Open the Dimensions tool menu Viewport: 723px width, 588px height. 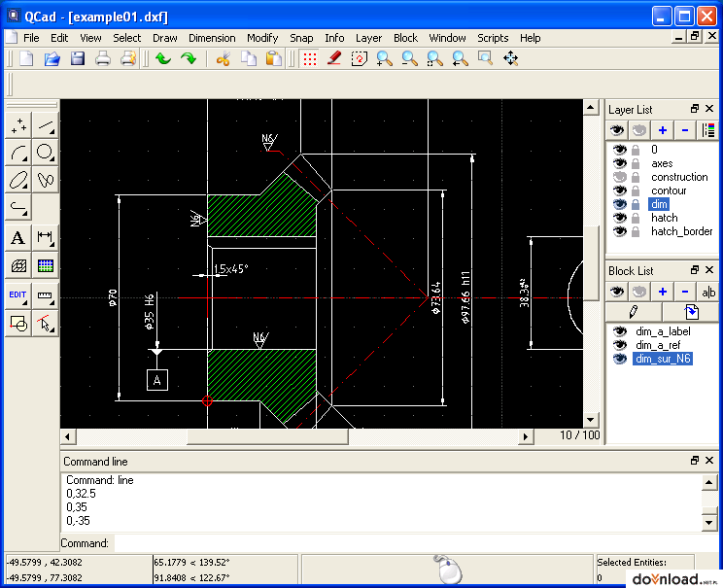click(45, 238)
